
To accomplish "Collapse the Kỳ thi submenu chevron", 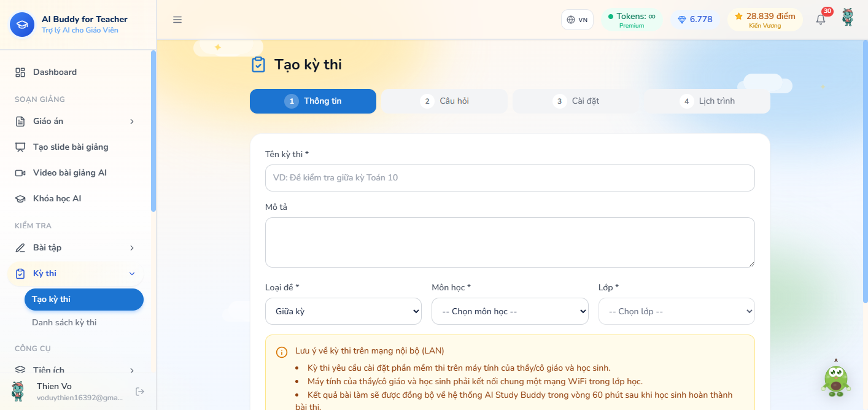I will point(132,274).
